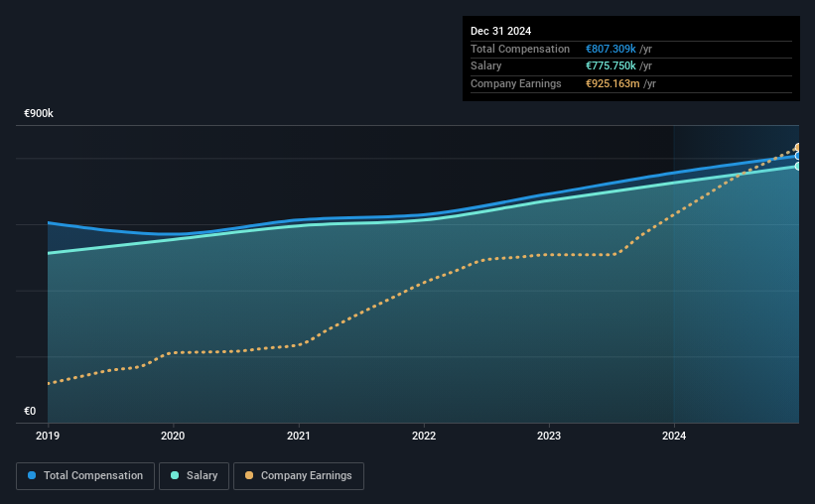Screen dimensions: 815x504
Task: Select the 2022 x-axis label
Action: (x=424, y=436)
